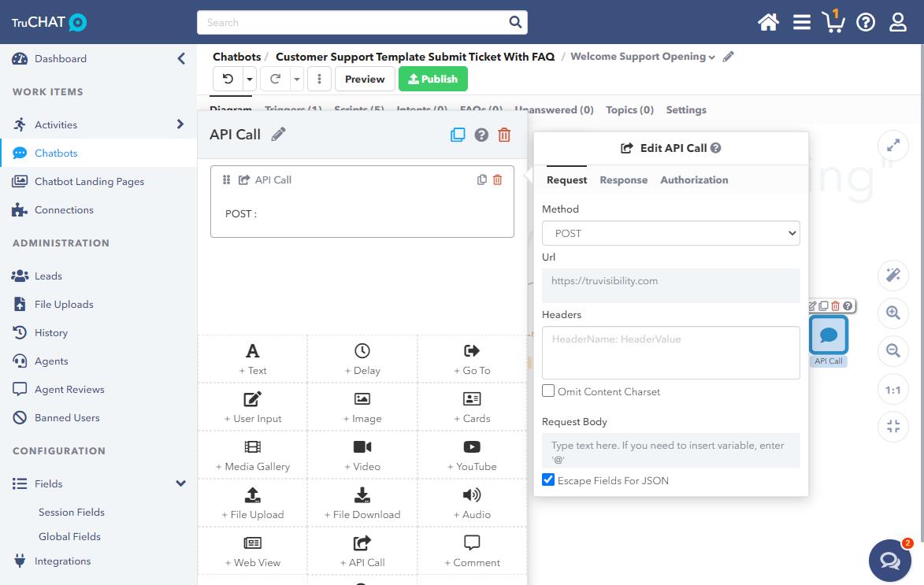
Task: Add a Media Gallery element
Action: click(x=252, y=455)
